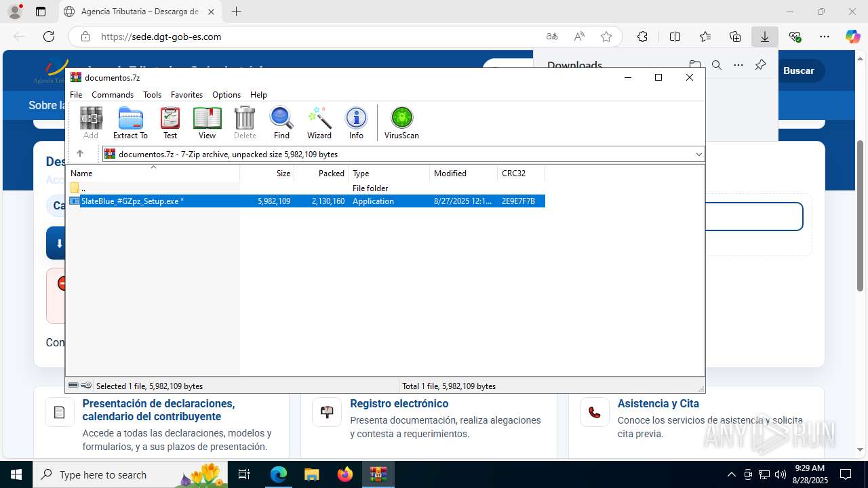Image resolution: width=868 pixels, height=488 pixels.
Task: Click the disk icon in WinRAR status bar
Action: (73, 386)
